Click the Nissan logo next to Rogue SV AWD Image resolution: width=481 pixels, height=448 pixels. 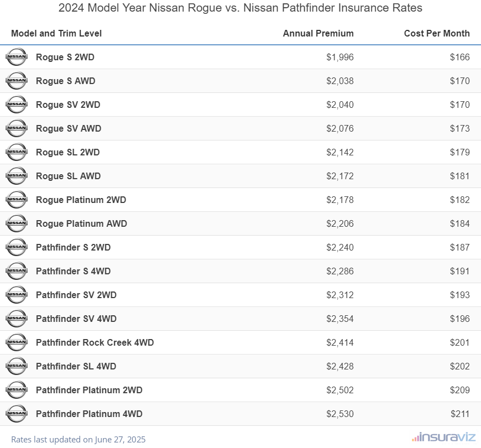point(17,128)
